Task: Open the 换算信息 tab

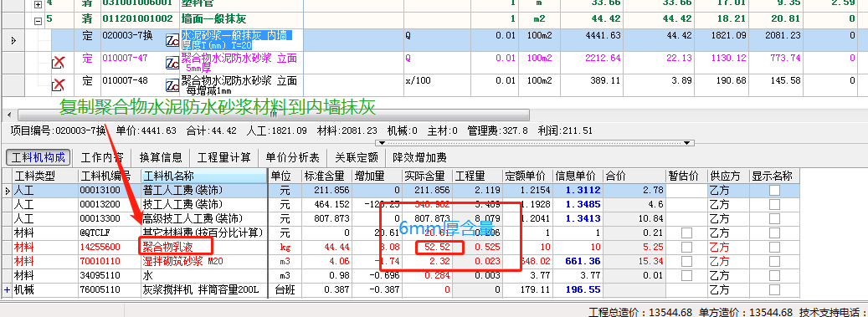Action: click(x=161, y=158)
